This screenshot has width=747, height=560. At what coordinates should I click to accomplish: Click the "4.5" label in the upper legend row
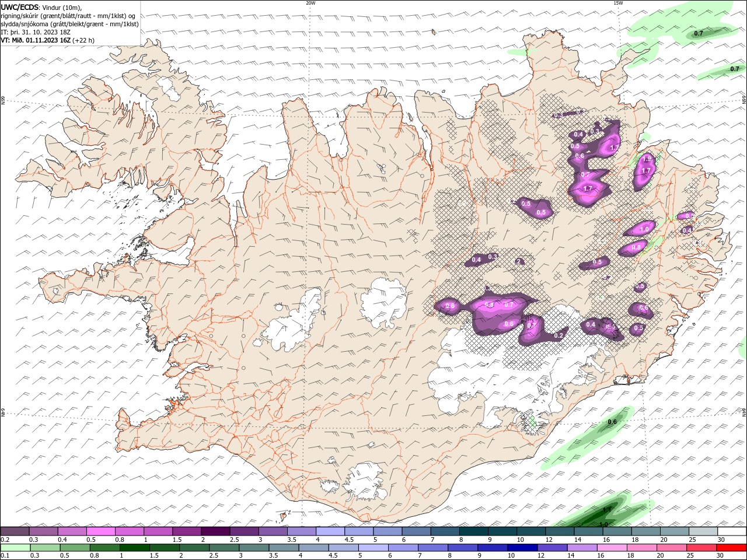click(x=349, y=540)
